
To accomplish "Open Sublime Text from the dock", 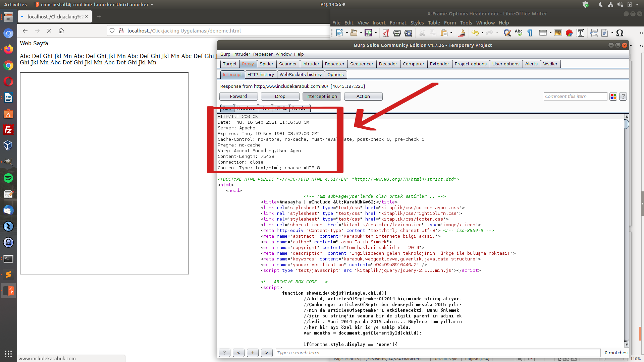I will pos(8,275).
